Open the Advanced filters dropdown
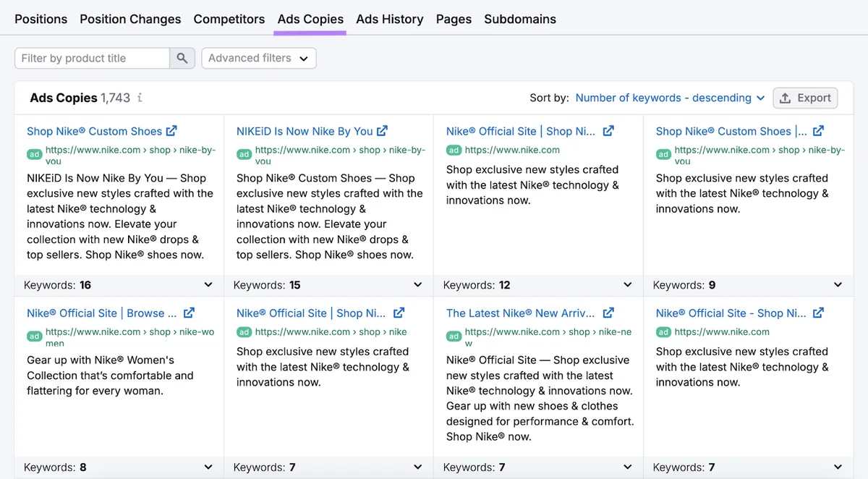This screenshot has width=868, height=479. [259, 59]
